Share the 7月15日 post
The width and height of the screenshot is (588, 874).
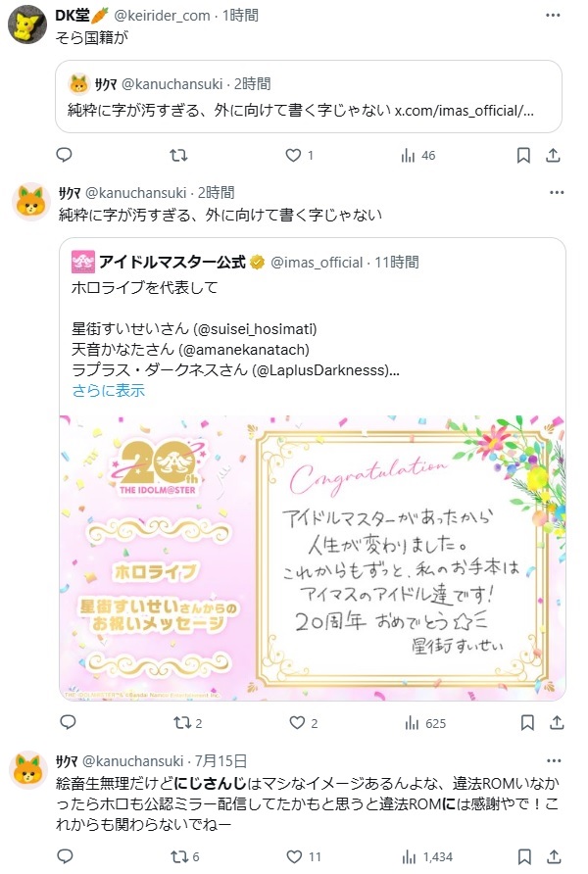point(554,856)
